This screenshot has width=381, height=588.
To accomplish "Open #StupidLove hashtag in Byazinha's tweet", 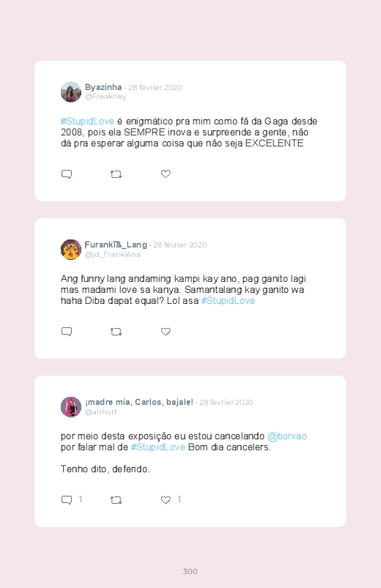I will pyautogui.click(x=87, y=121).
